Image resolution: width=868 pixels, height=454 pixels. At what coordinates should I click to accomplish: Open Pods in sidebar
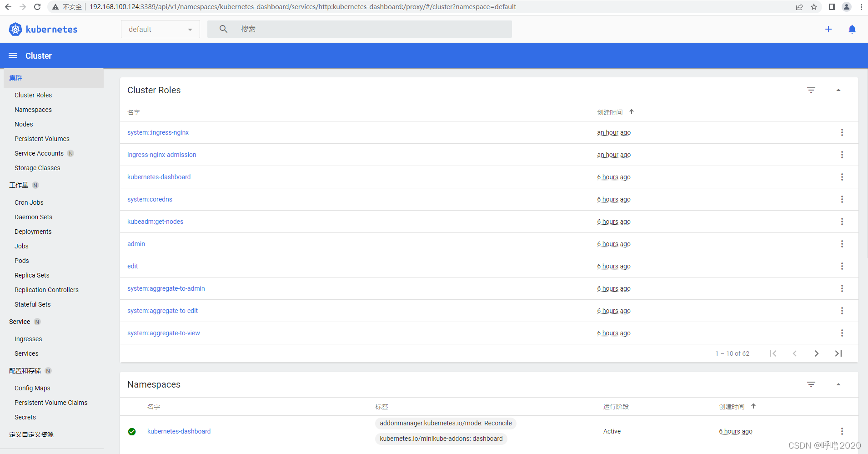(x=22, y=261)
